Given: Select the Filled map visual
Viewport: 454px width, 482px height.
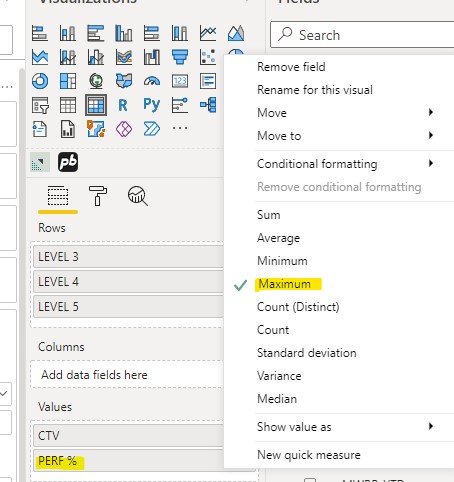Looking at the screenshot, I should (124, 81).
